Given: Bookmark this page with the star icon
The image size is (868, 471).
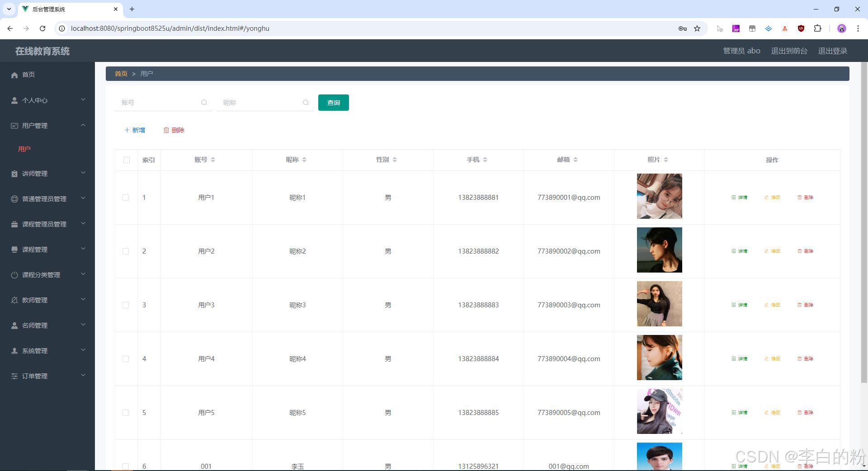Looking at the screenshot, I should [697, 28].
